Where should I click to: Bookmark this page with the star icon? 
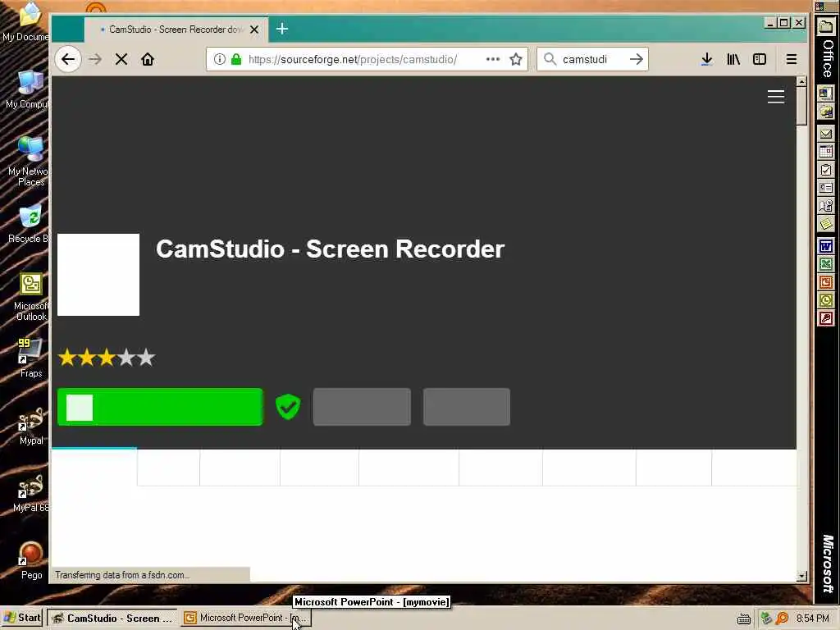516,59
